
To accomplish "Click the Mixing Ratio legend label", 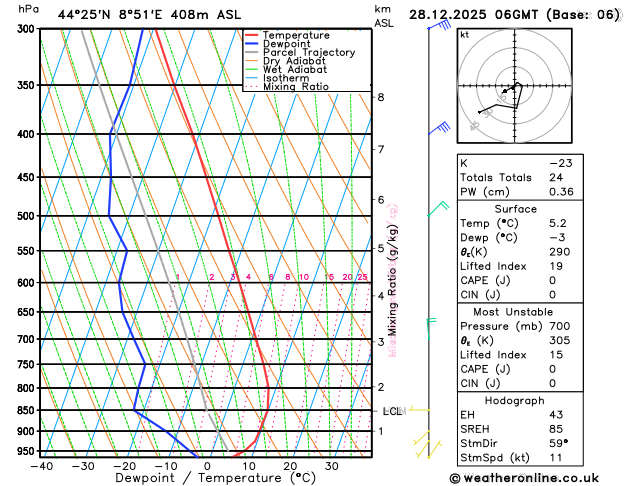I will (296, 87).
